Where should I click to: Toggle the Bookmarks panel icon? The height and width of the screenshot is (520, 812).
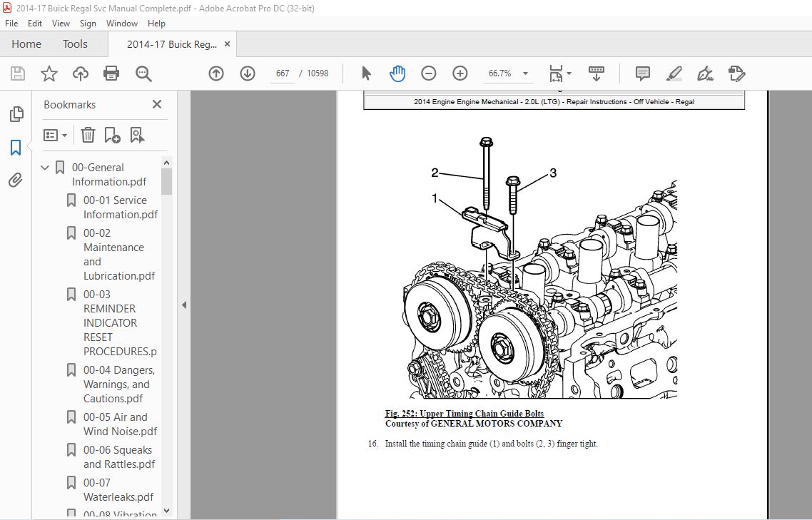[x=16, y=148]
